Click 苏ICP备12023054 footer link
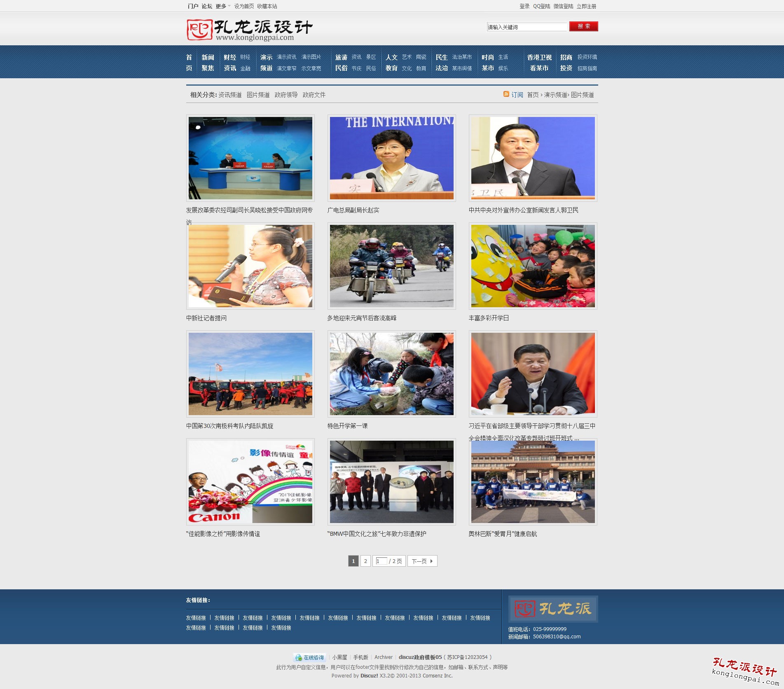The image size is (784, 689). click(x=467, y=657)
